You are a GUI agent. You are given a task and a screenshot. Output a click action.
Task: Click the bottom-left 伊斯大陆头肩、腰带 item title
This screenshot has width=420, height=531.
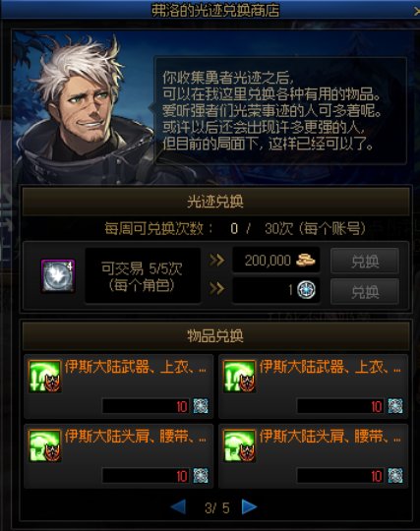pyautogui.click(x=136, y=437)
